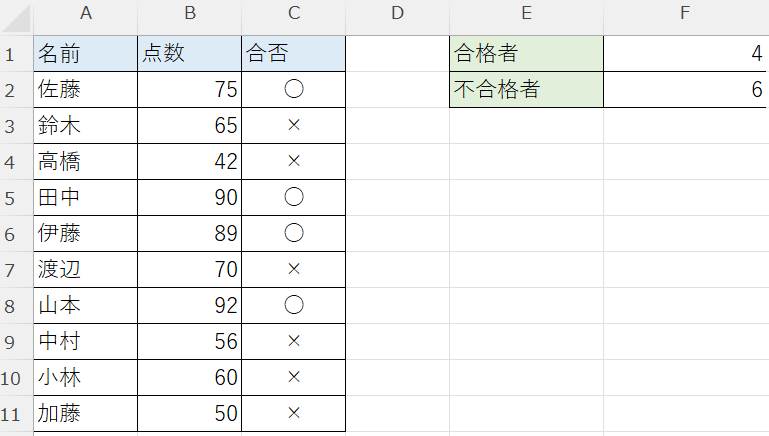Image resolution: width=769 pixels, height=436 pixels.
Task: Click the pass count cell showing 4
Action: (x=686, y=53)
